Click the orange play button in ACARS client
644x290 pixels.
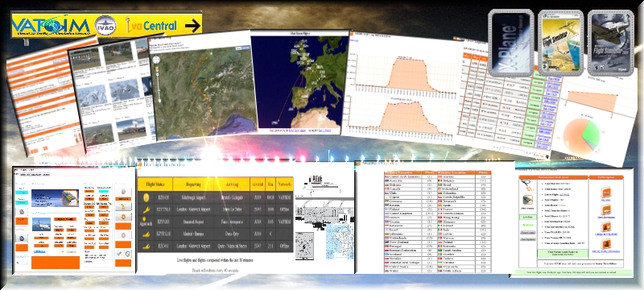point(123,217)
